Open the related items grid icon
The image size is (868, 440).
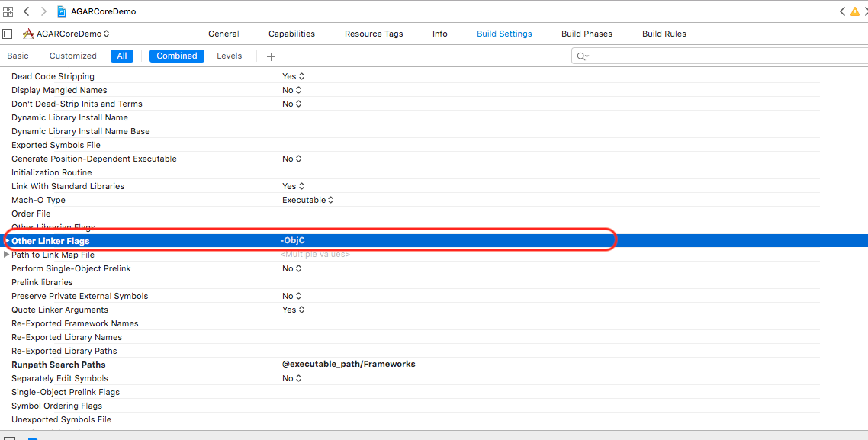[8, 11]
